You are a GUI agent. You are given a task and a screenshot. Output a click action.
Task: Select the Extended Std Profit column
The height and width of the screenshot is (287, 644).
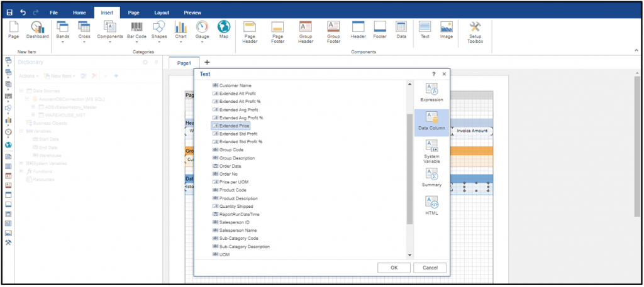(x=235, y=134)
